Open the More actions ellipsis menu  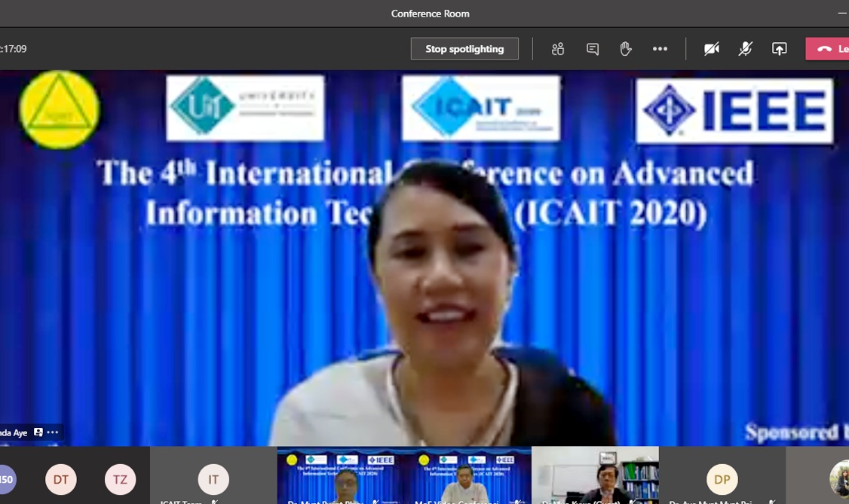[660, 49]
